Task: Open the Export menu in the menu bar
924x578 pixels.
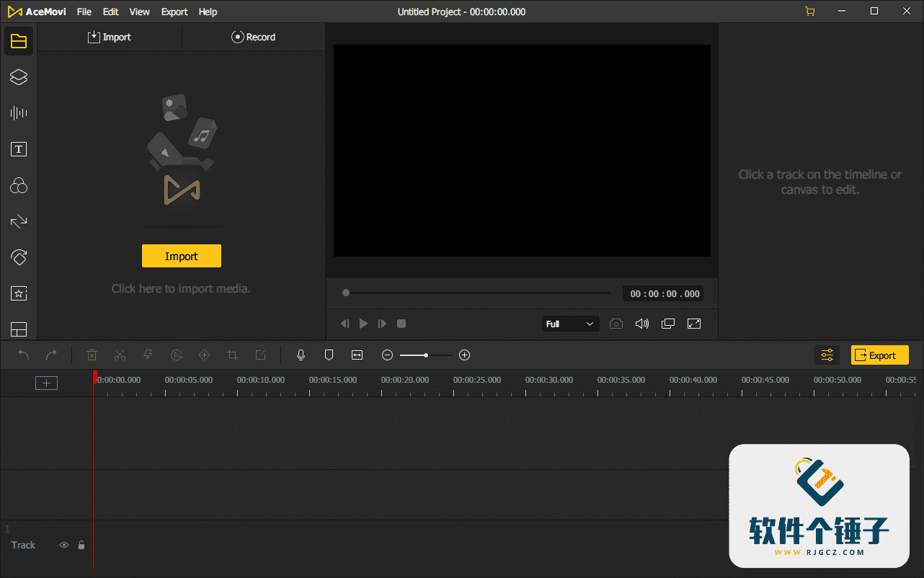Action: (174, 12)
